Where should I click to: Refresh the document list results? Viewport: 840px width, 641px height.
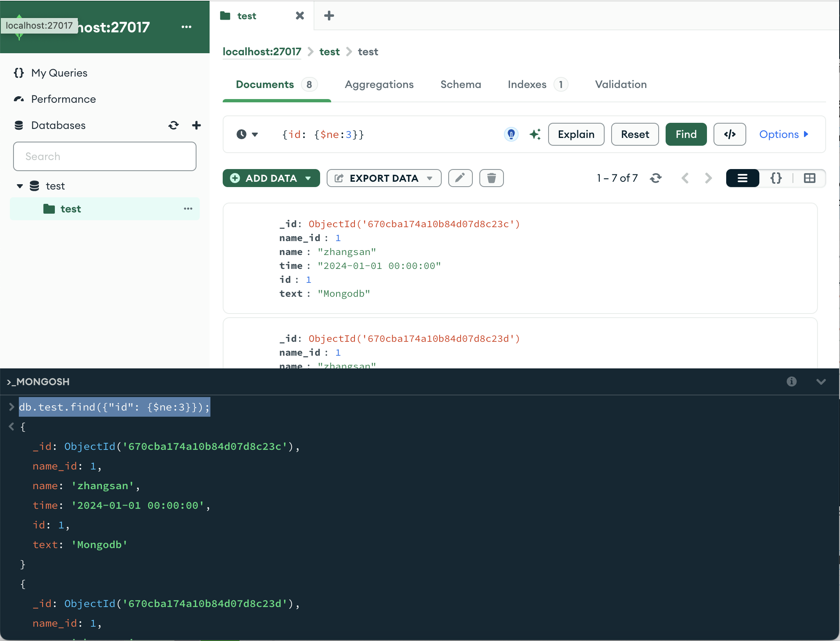(x=656, y=178)
